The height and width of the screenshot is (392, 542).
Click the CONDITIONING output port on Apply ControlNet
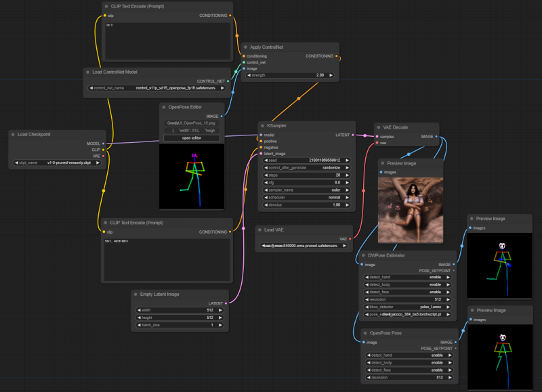tap(336, 56)
